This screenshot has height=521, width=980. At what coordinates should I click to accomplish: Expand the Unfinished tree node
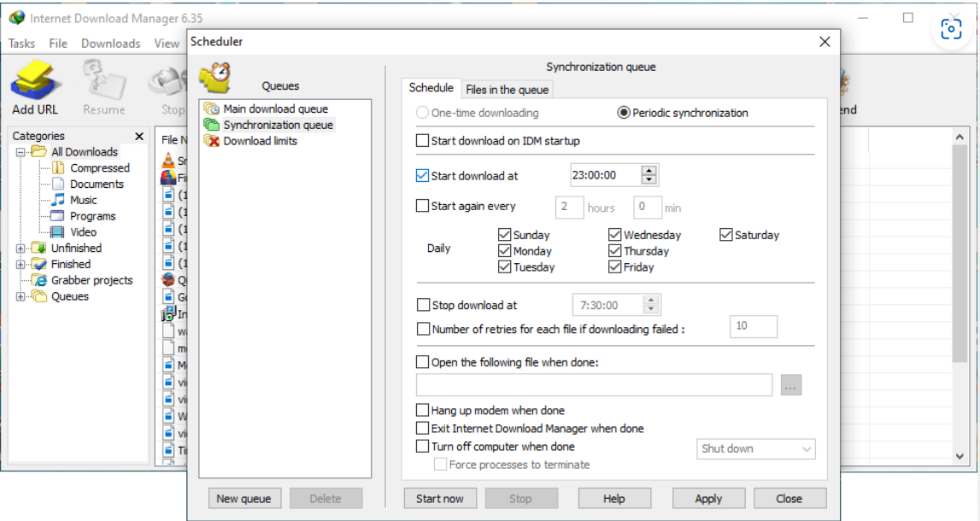pyautogui.click(x=21, y=248)
